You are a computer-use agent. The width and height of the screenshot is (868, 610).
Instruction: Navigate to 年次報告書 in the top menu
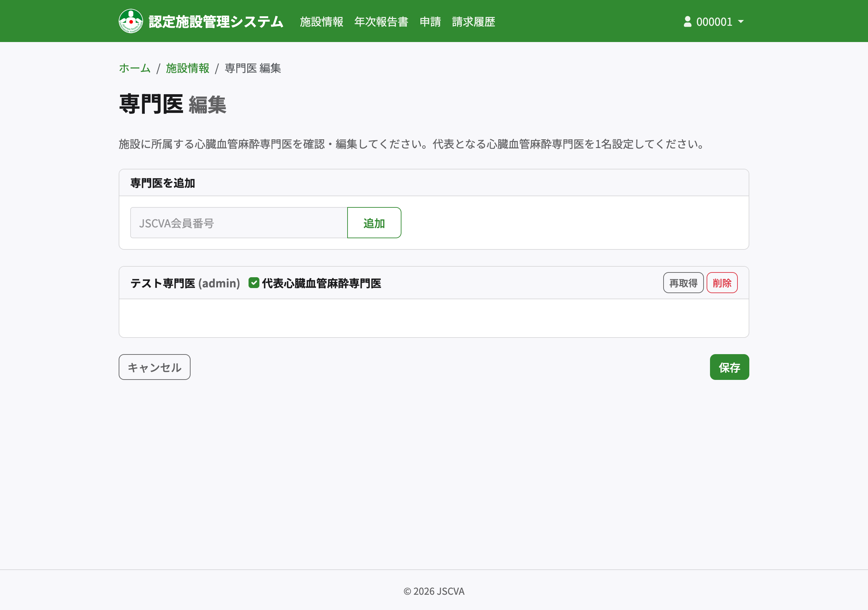coord(381,22)
